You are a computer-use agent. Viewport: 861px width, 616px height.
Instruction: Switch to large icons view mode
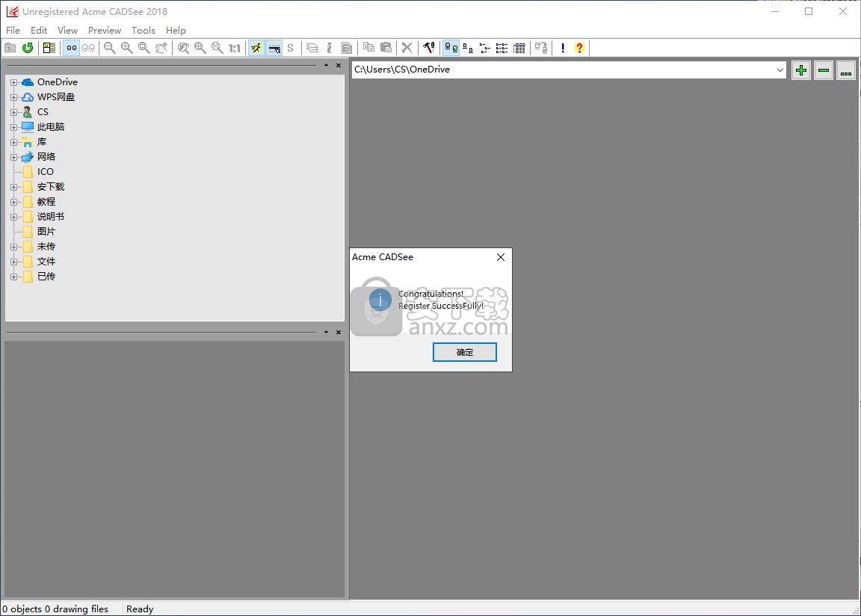pos(451,49)
